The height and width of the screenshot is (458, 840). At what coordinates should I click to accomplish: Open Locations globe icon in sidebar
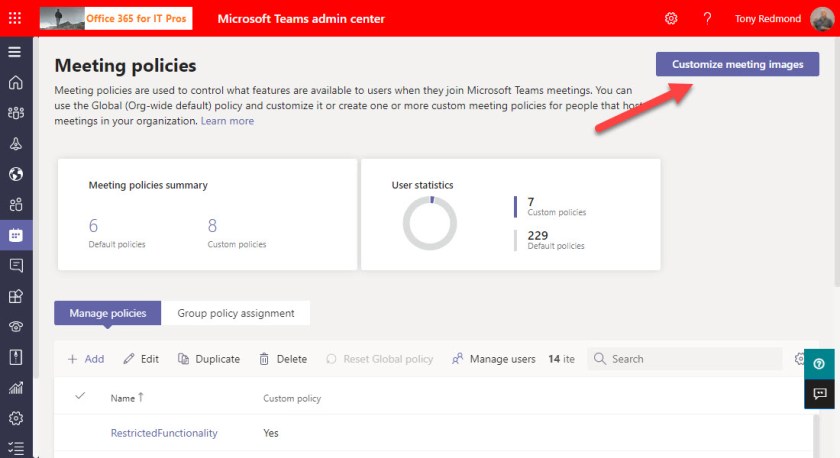pyautogui.click(x=16, y=174)
